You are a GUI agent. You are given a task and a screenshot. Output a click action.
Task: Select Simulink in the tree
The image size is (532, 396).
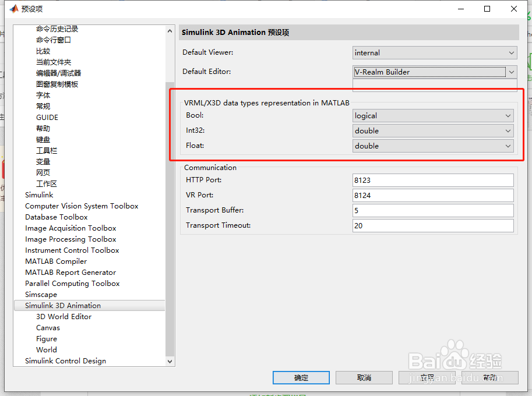pyautogui.click(x=39, y=195)
